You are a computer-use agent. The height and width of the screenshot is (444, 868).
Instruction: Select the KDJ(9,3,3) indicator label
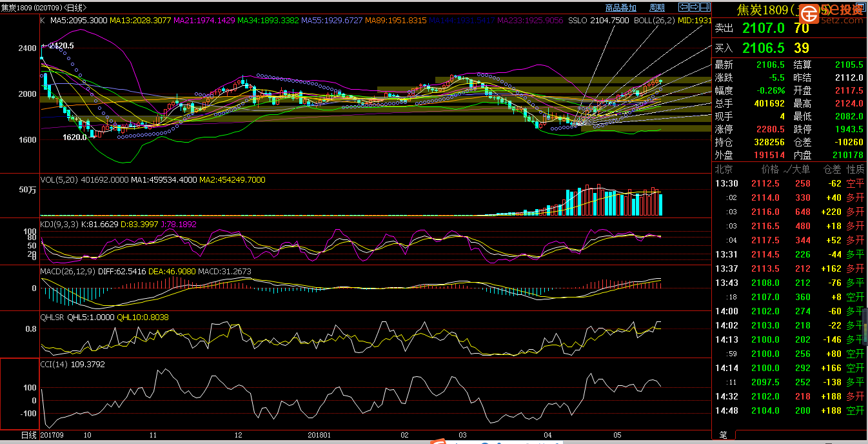coord(58,224)
